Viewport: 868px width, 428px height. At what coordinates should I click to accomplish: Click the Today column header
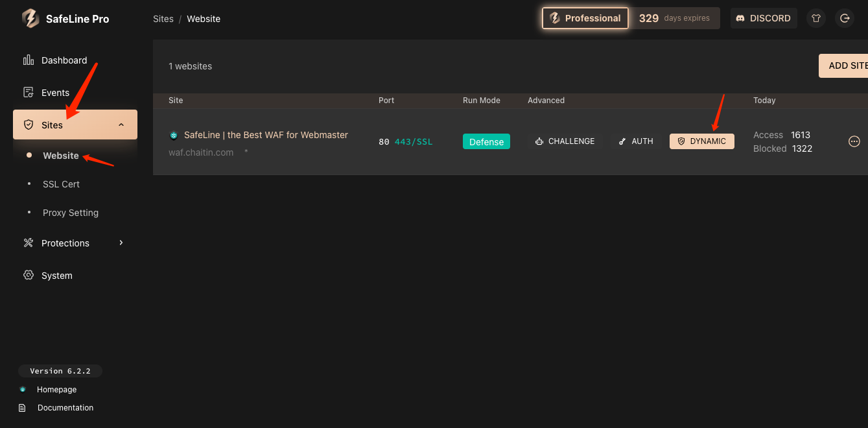(x=764, y=101)
